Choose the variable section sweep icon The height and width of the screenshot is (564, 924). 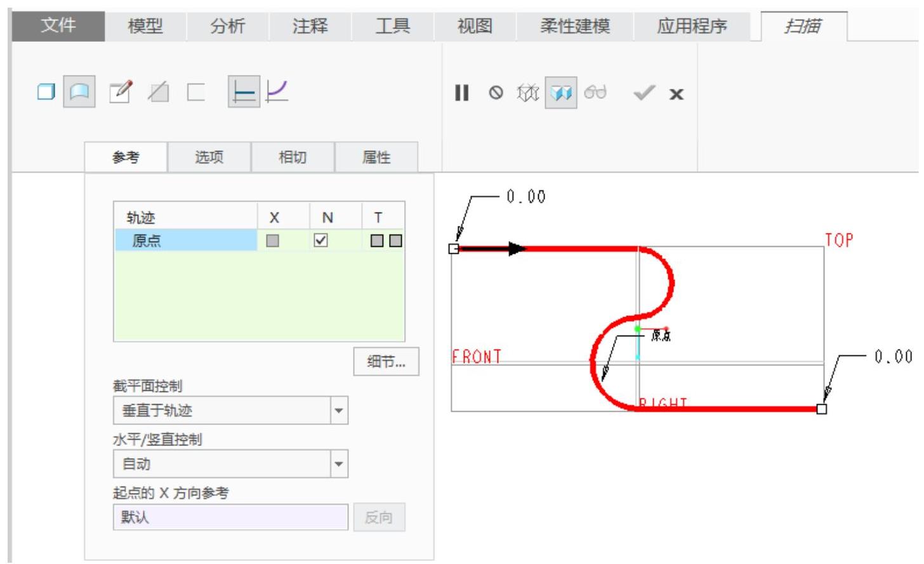coord(277,92)
